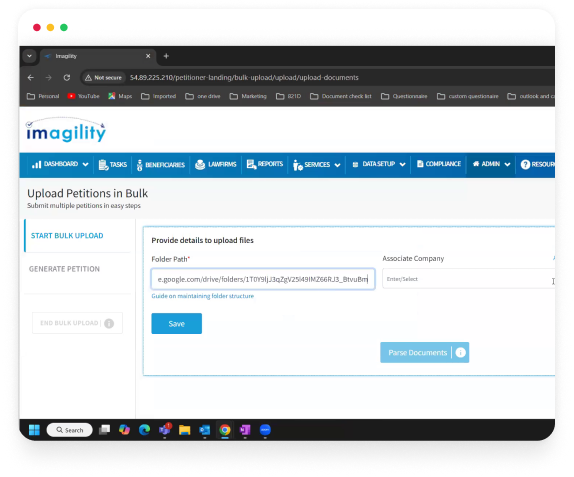Expand the Services dropdown chevron

338,165
